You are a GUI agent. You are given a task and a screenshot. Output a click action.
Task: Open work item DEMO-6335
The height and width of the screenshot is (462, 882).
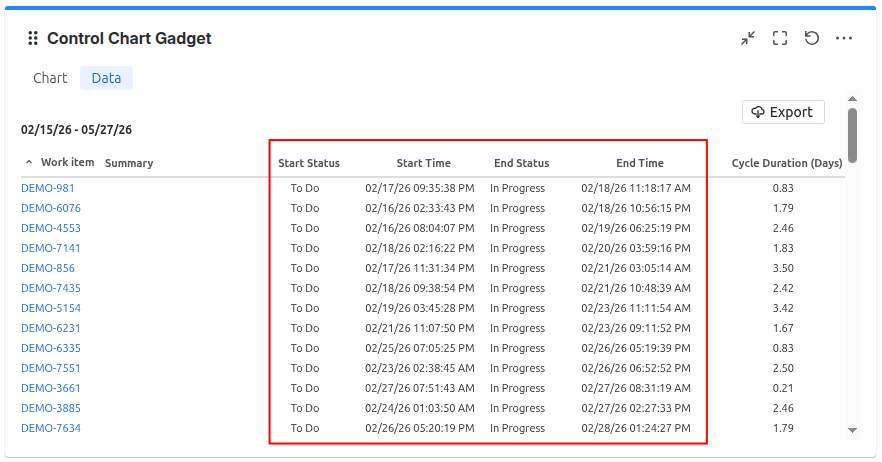point(51,348)
